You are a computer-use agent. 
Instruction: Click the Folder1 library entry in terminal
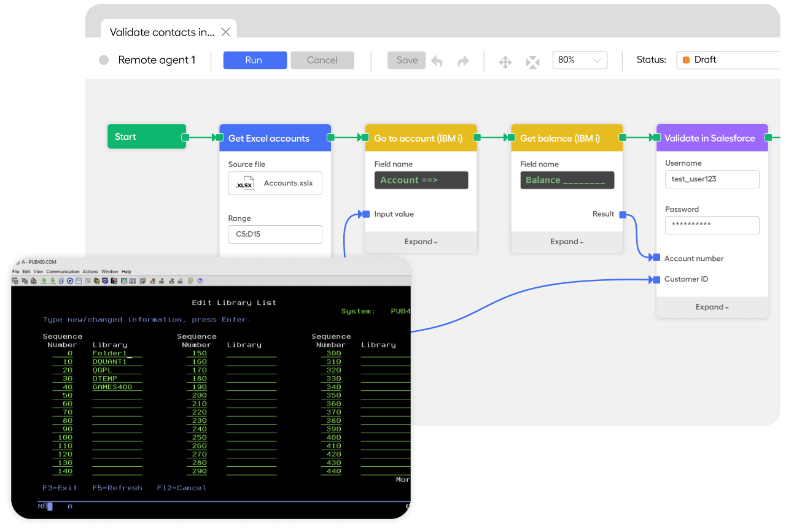click(109, 353)
